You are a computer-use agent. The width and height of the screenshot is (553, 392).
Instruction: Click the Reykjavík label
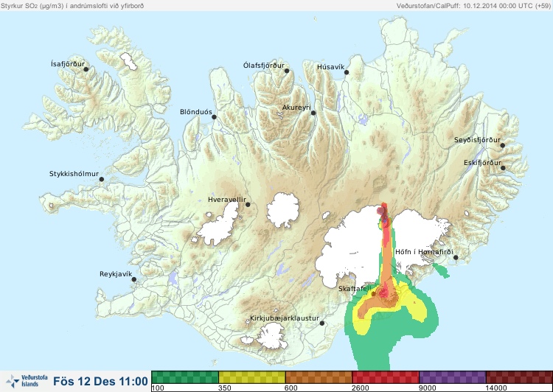click(116, 274)
